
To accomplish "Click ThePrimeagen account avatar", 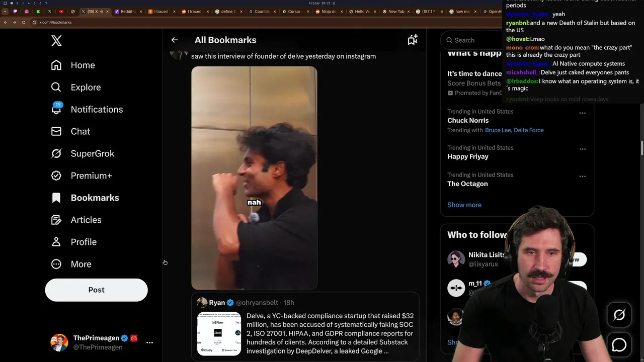I will pos(59,342).
